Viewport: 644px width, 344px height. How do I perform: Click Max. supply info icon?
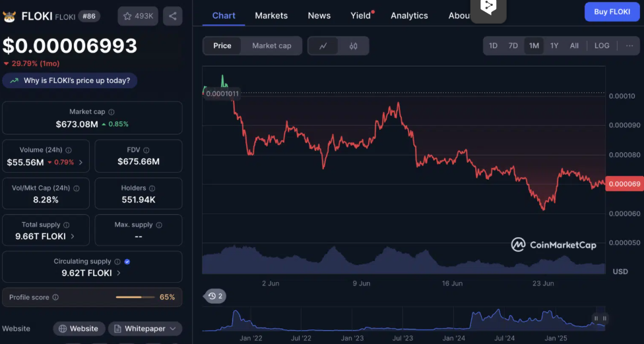click(159, 225)
